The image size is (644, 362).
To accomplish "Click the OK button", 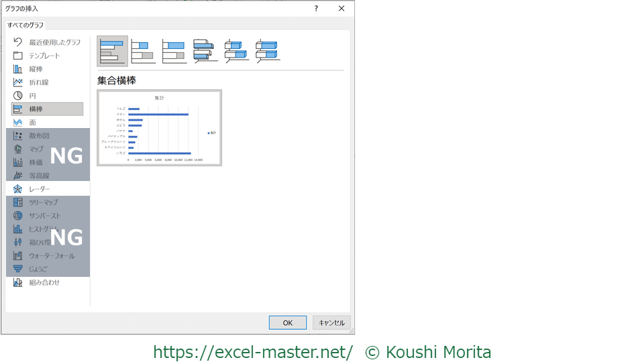I will [x=287, y=322].
